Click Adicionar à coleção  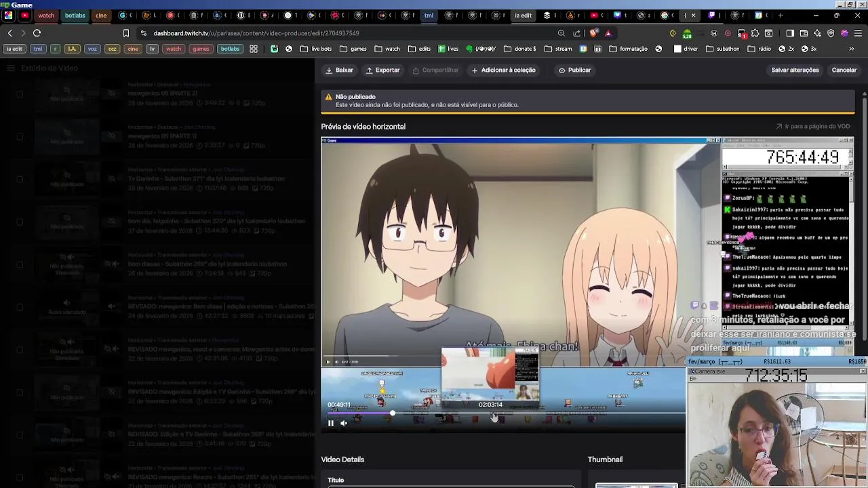coord(504,70)
